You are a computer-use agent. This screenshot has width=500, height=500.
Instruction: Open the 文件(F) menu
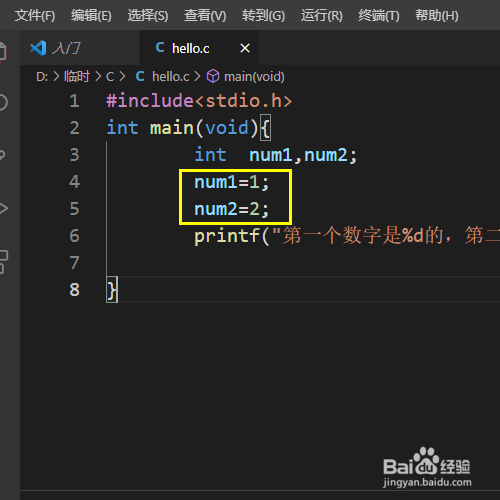pyautogui.click(x=35, y=15)
